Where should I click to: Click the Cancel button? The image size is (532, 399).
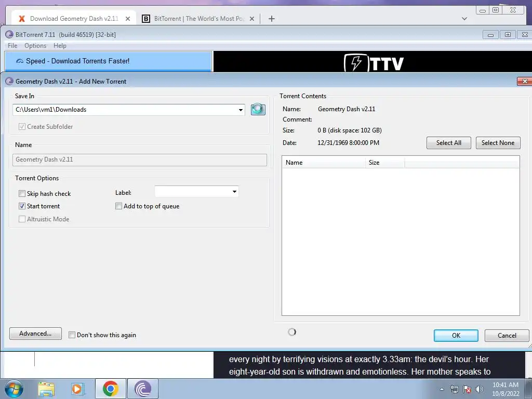507,336
